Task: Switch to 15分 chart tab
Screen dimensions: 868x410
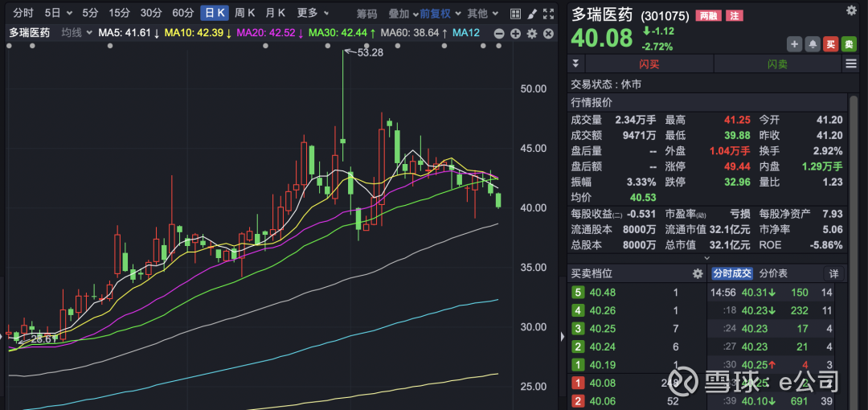Action: click(x=119, y=13)
